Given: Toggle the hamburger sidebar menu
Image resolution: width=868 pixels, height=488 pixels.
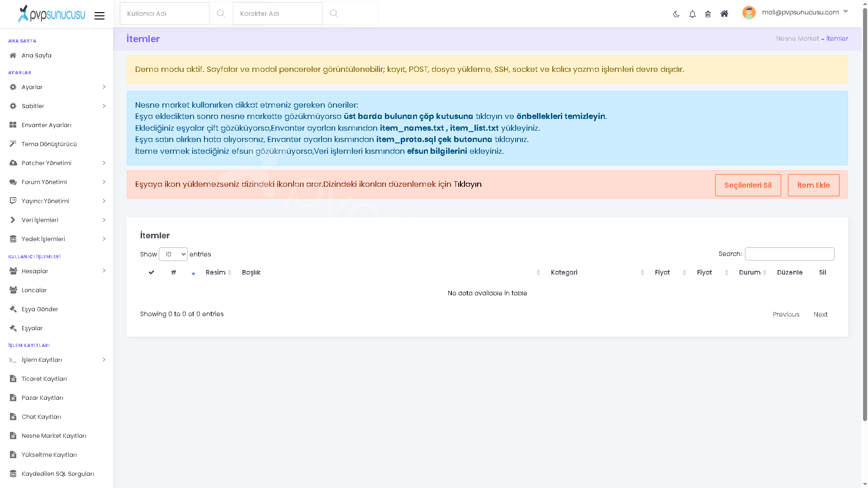Looking at the screenshot, I should tap(100, 16).
